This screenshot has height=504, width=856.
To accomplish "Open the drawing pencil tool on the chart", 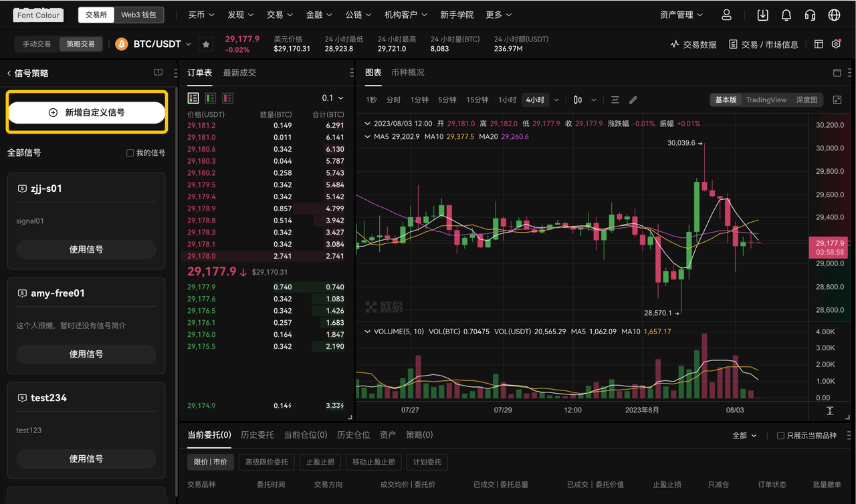I will tap(633, 99).
